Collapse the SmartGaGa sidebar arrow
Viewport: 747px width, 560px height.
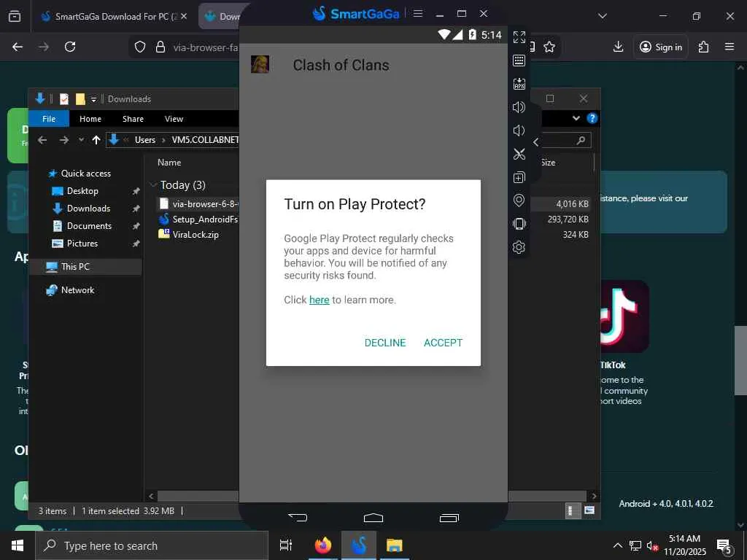pos(536,142)
